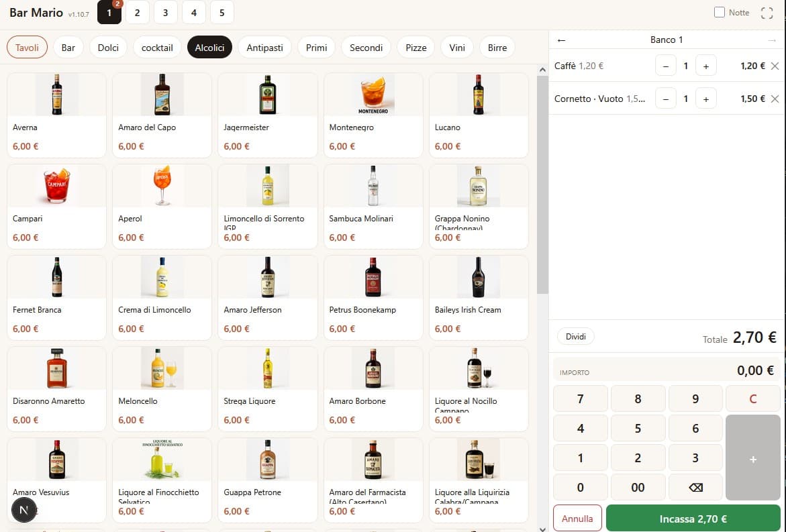Go to next with the right arrow icon

(771, 40)
